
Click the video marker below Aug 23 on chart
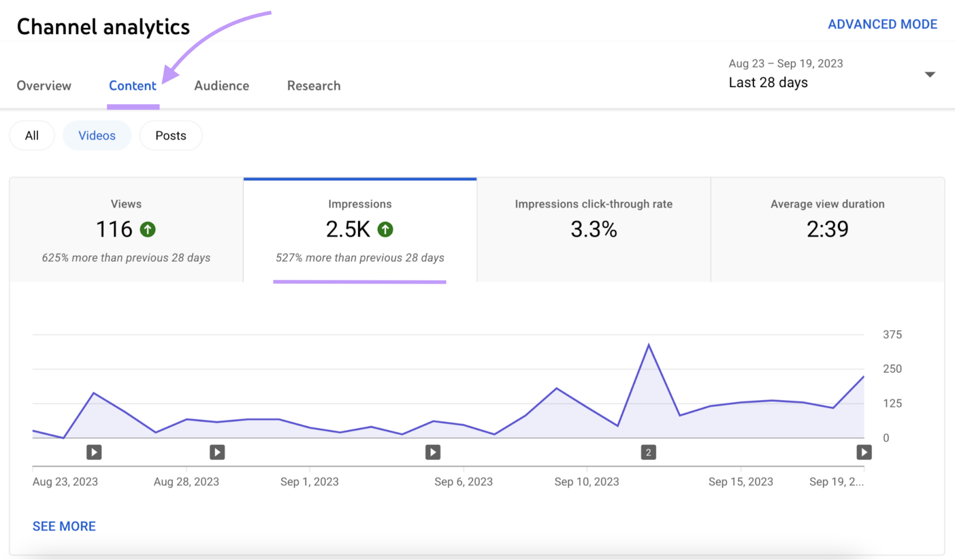(93, 452)
